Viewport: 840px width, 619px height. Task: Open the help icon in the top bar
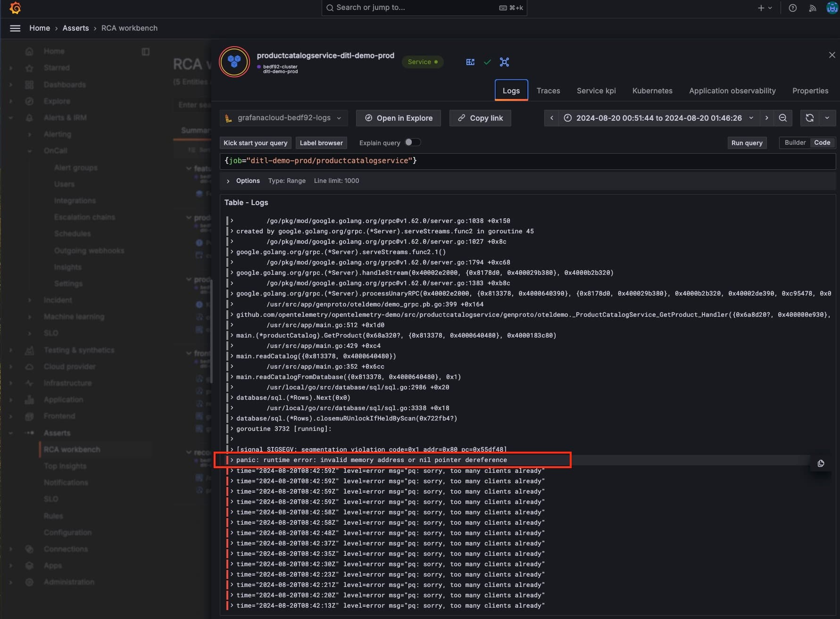792,8
